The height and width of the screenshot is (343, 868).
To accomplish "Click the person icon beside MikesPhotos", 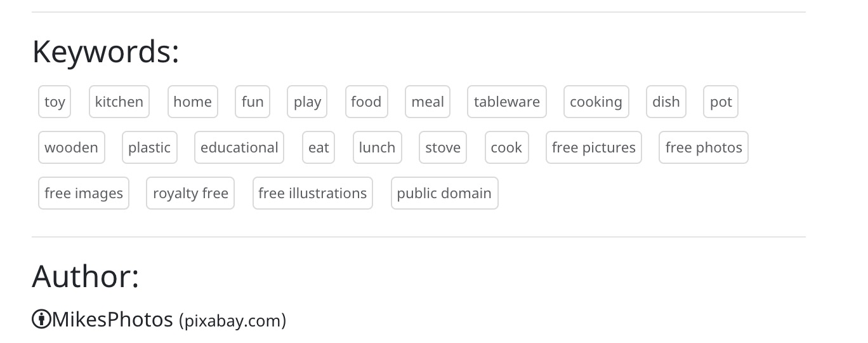I will 41,319.
